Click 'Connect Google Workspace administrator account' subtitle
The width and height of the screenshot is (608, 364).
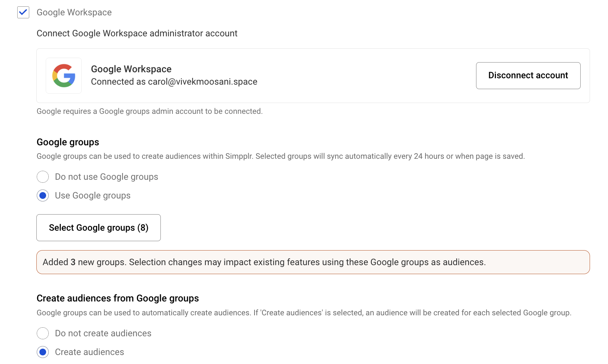[x=137, y=33]
